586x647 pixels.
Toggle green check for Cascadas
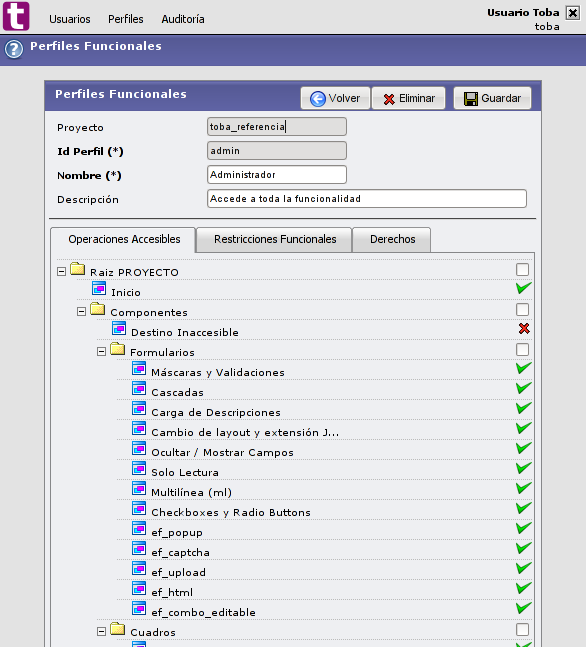[x=524, y=388]
